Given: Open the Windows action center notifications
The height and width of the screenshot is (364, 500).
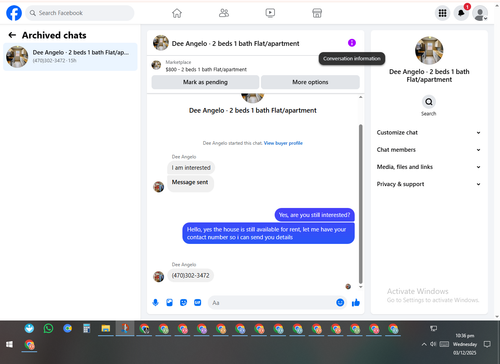Looking at the screenshot, I should 487,344.
